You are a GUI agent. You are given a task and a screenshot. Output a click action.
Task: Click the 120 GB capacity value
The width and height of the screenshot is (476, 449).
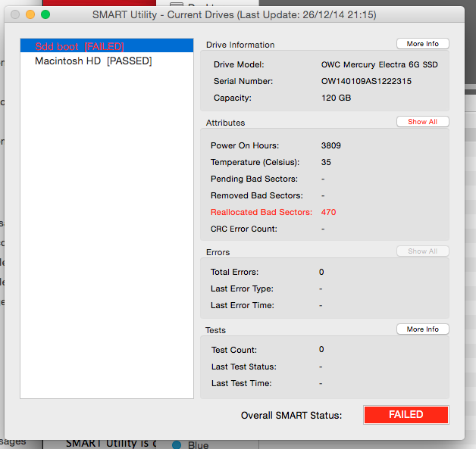click(x=336, y=98)
